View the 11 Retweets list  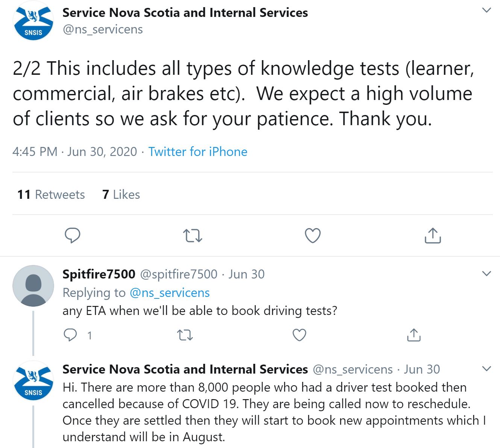coord(51,195)
